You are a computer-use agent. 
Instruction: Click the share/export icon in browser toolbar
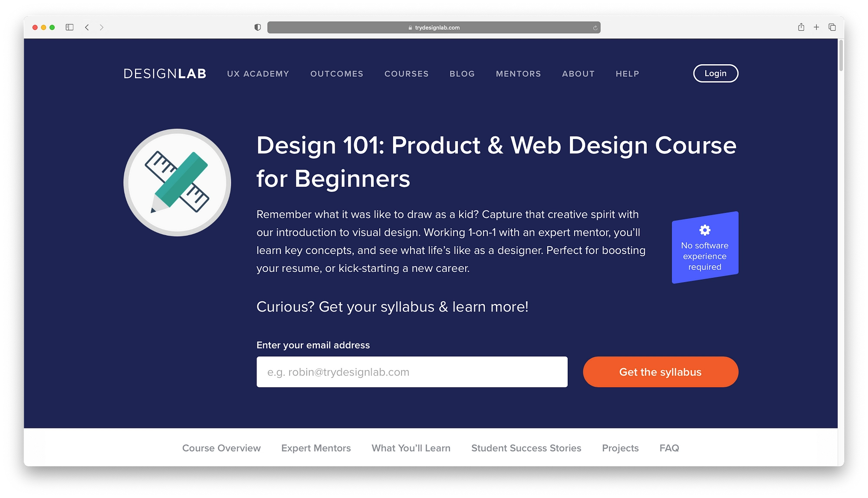(x=801, y=27)
